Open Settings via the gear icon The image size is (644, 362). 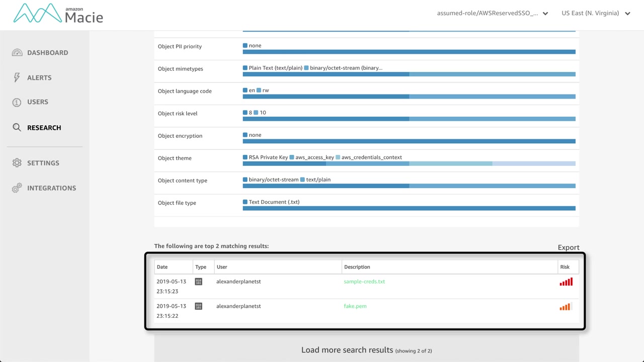17,163
